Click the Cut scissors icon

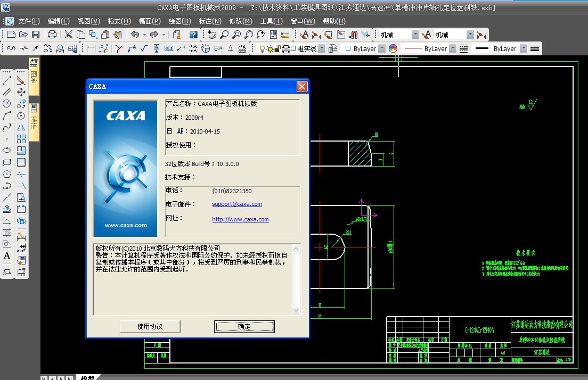(x=68, y=35)
